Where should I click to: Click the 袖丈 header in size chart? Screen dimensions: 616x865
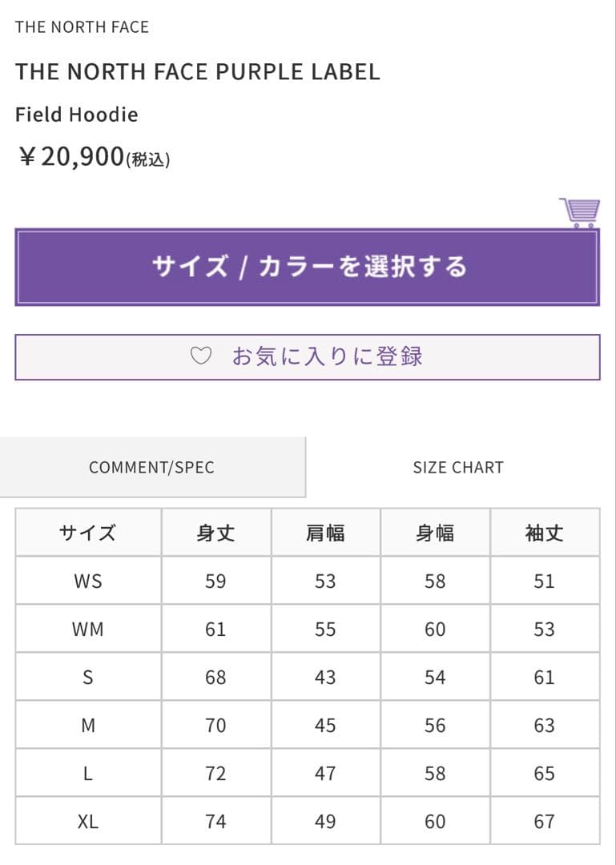coord(545,532)
